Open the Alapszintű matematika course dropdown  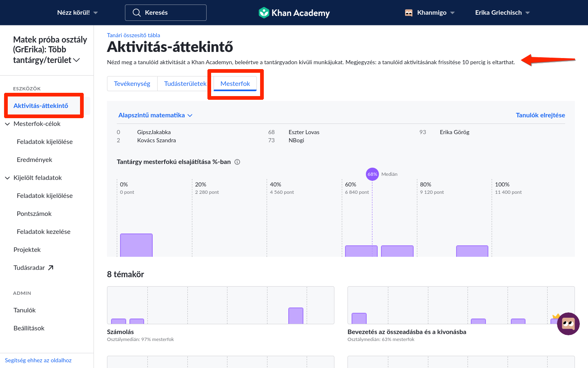click(x=155, y=115)
